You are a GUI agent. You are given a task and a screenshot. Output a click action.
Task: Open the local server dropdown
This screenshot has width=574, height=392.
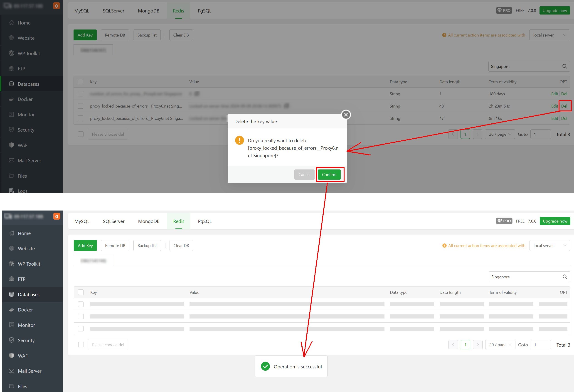point(549,35)
